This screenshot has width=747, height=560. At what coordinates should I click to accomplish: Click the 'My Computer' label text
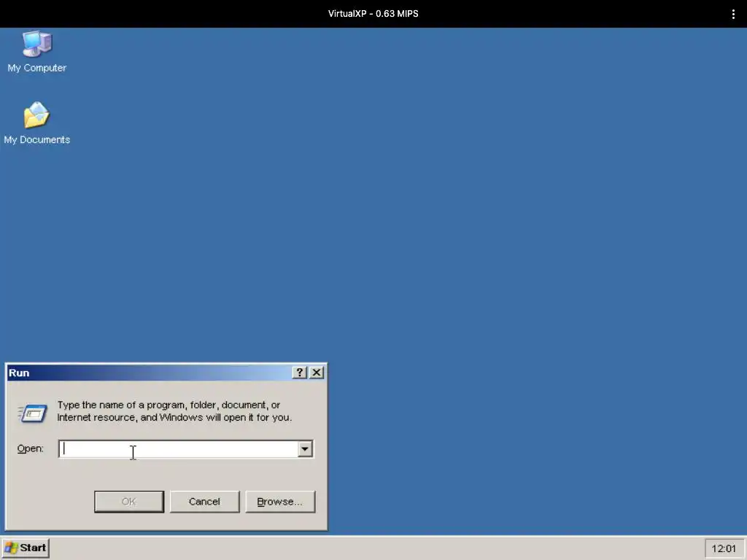[x=36, y=68]
